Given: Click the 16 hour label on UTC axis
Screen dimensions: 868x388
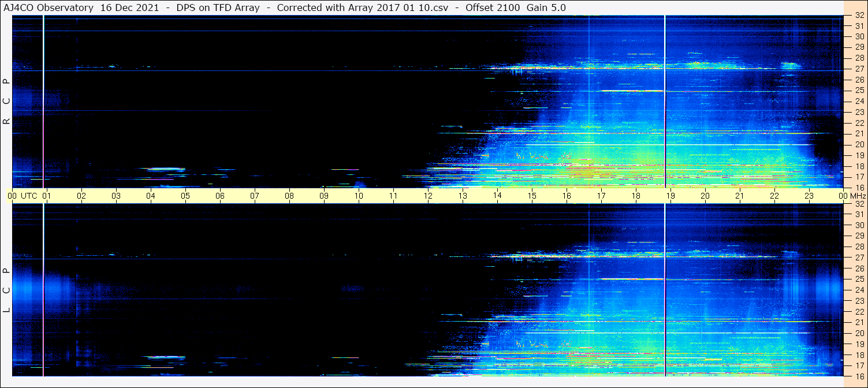Looking at the screenshot, I should click(567, 196).
